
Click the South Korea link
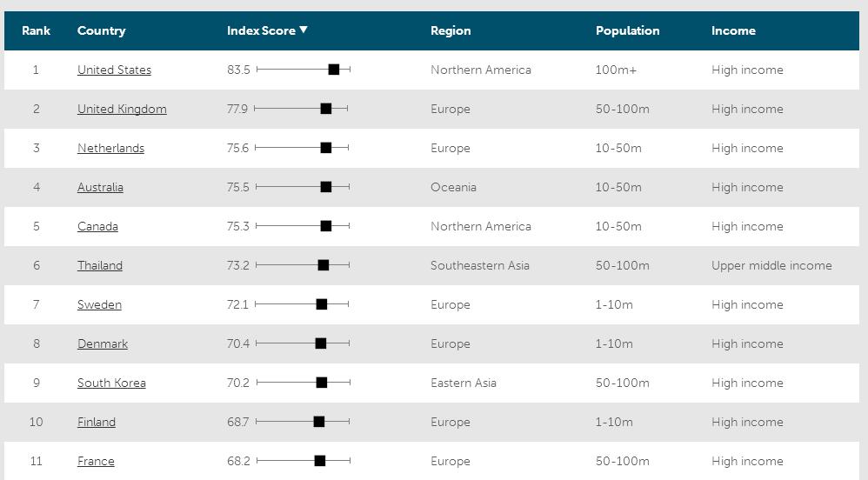(x=111, y=383)
